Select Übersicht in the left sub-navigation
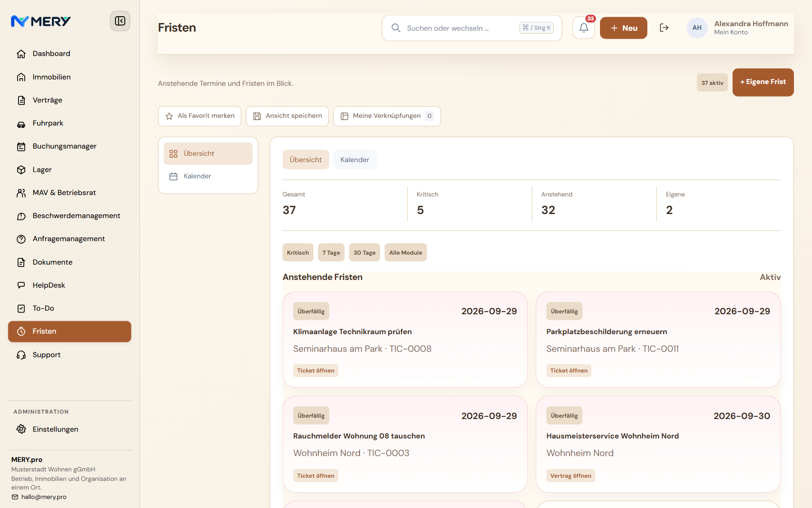 pyautogui.click(x=208, y=154)
